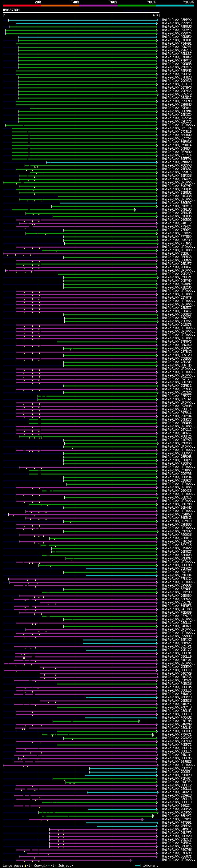The width and height of the screenshot is (197, 868).
Task: Click the UniRef100_P79071 label
Action: tap(176, 735)
